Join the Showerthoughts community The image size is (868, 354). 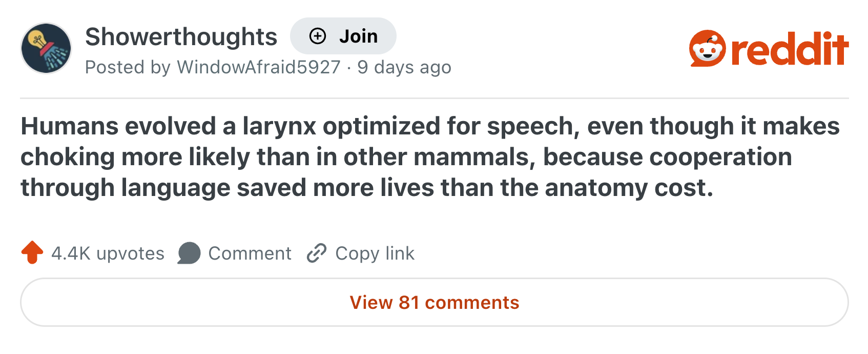point(343,36)
